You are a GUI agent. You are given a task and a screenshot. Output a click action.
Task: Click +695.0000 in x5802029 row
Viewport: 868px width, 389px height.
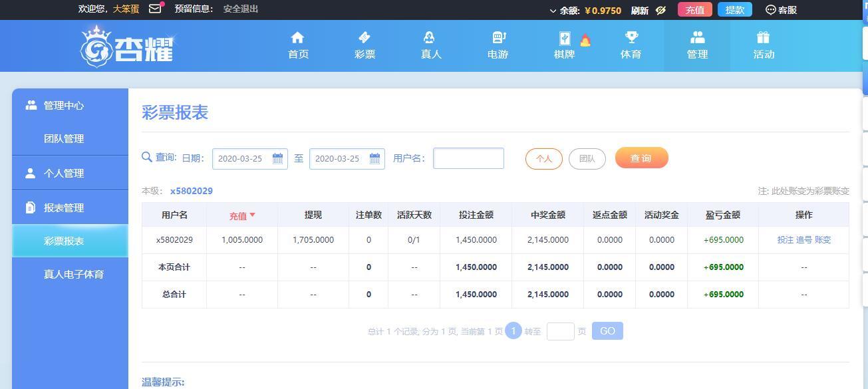(723, 240)
